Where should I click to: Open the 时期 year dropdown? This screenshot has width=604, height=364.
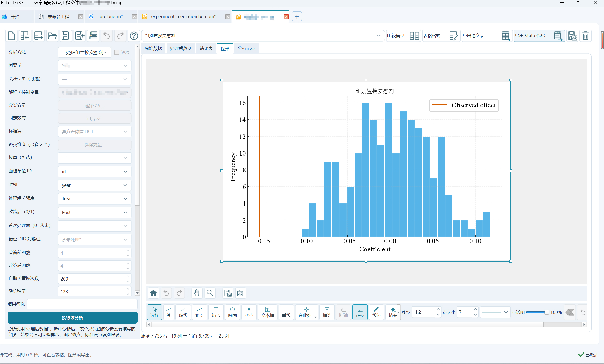95,185
